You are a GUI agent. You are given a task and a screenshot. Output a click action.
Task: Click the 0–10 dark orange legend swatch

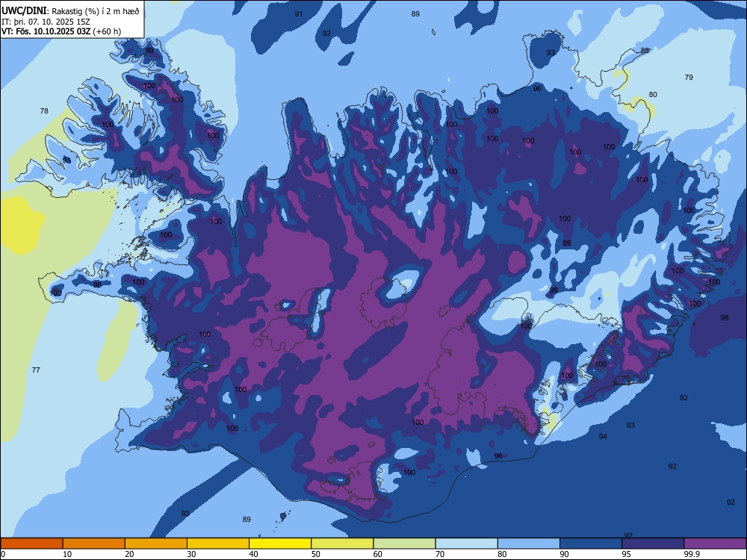(x=31, y=544)
